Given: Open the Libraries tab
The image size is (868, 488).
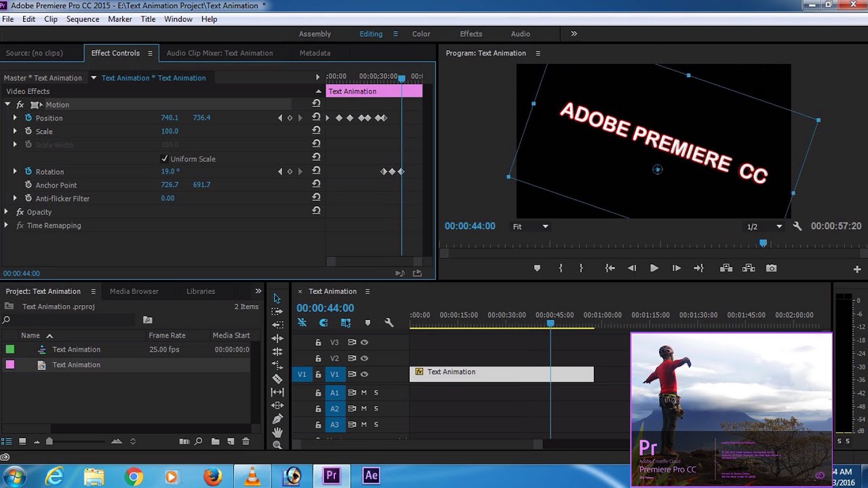Looking at the screenshot, I should click(x=201, y=291).
